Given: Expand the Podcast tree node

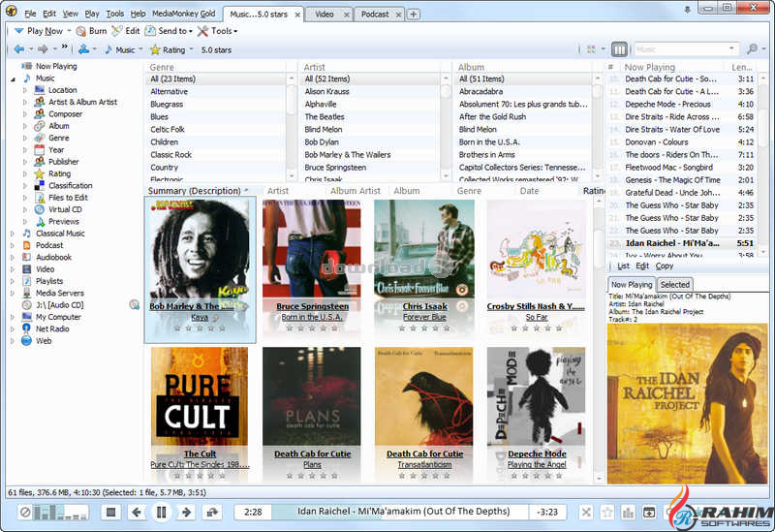Looking at the screenshot, I should tap(14, 245).
